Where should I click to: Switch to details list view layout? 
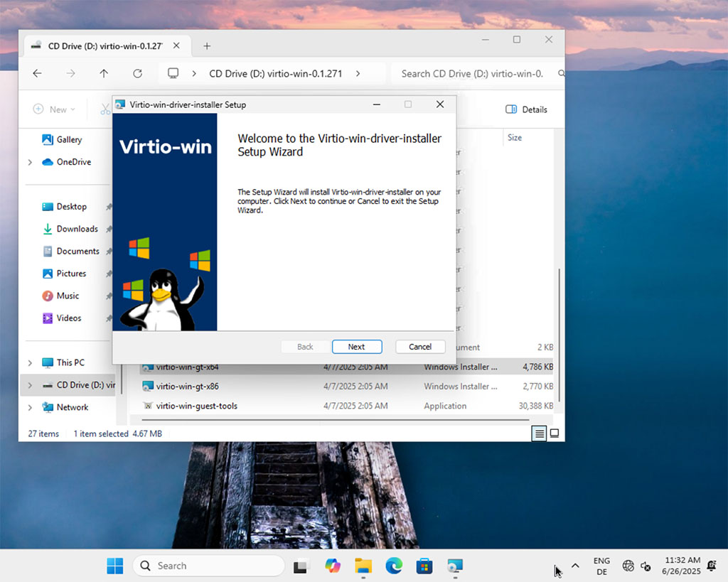(x=539, y=433)
